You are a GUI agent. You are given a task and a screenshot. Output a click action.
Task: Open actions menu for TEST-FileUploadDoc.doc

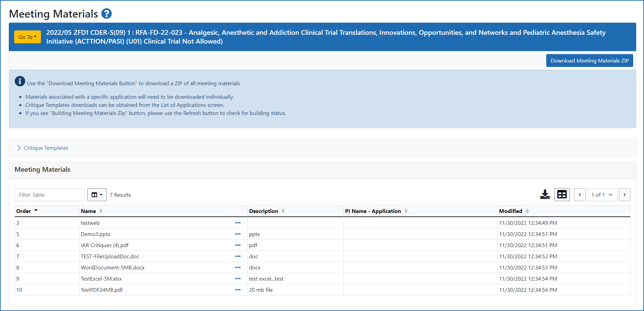(238, 256)
